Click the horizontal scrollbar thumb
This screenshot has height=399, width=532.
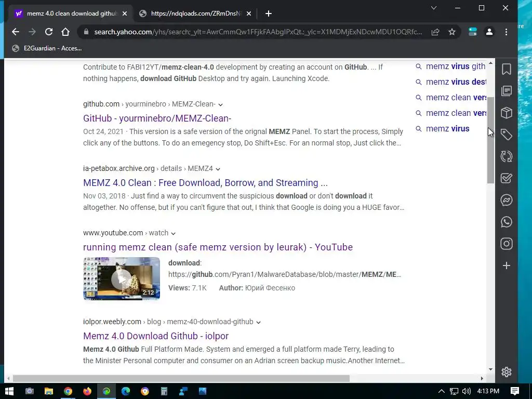click(181, 378)
